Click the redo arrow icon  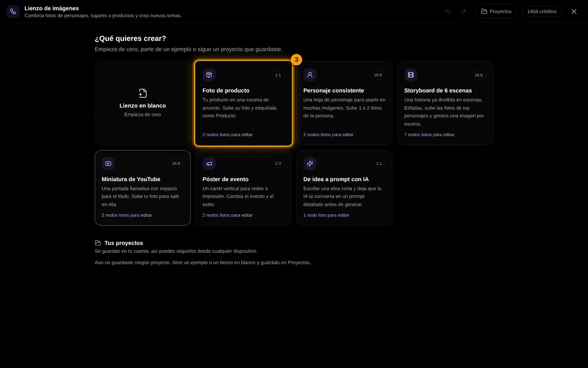coord(463,11)
